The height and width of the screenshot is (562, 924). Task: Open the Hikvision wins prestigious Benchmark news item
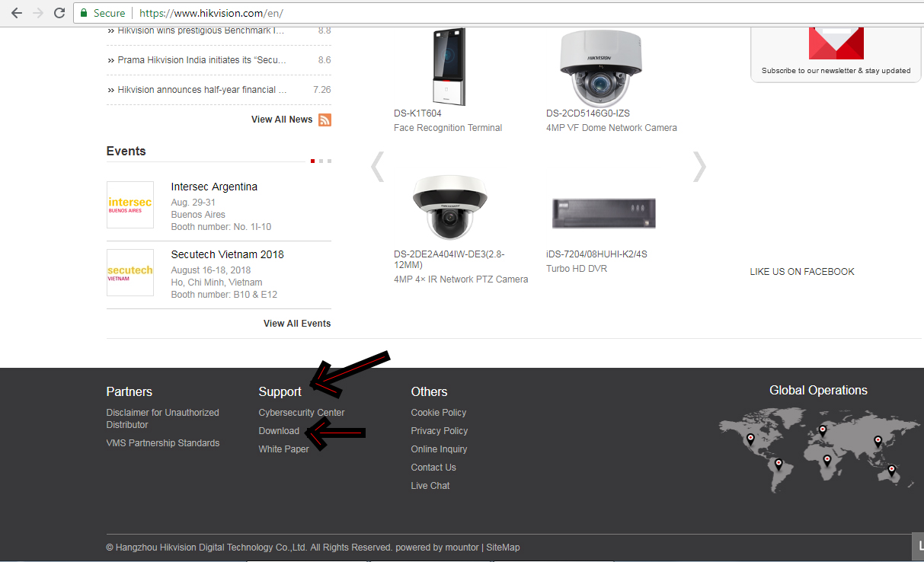tap(201, 30)
